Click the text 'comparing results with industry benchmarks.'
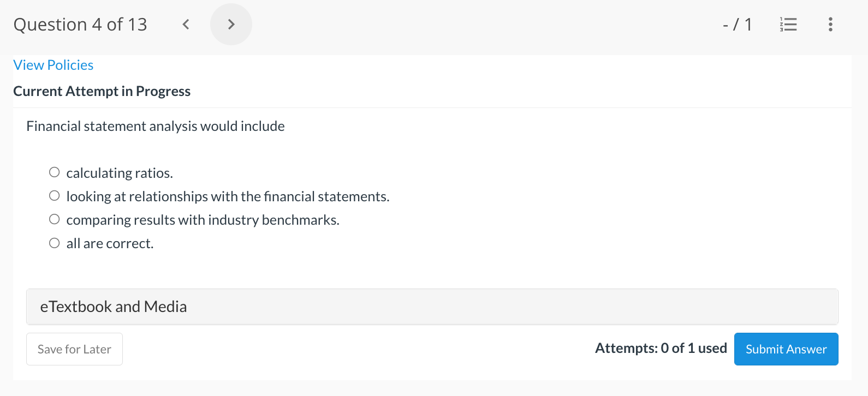This screenshot has width=868, height=396. click(x=203, y=219)
